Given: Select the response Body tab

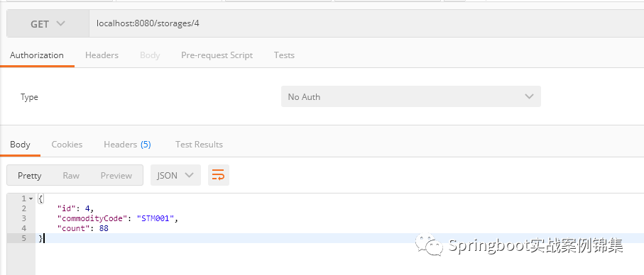Looking at the screenshot, I should pyautogui.click(x=20, y=145).
